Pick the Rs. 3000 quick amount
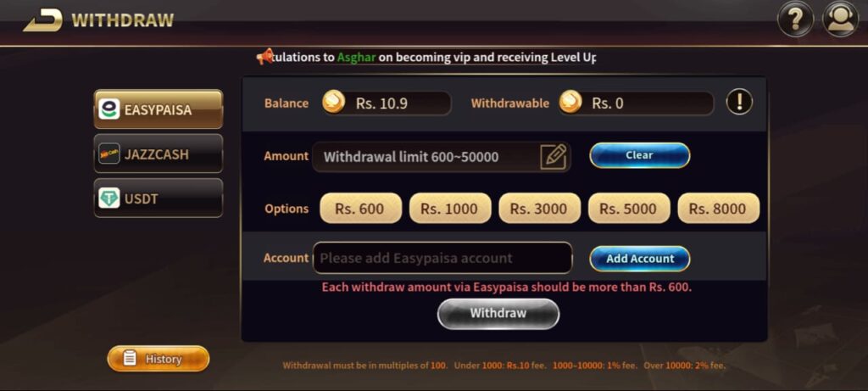The height and width of the screenshot is (391, 868). tap(540, 209)
